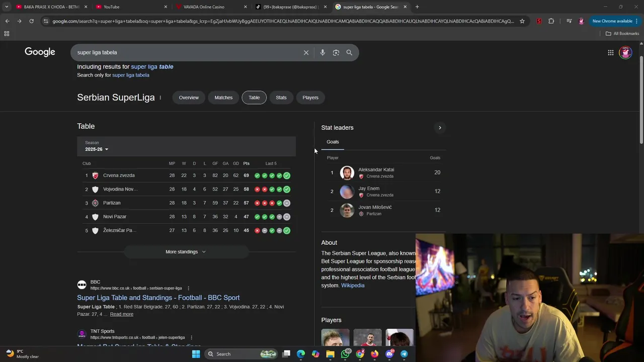Image resolution: width=644 pixels, height=362 pixels.
Task: Open the three-dot menu beside TNT Sports result
Action: tap(191, 337)
